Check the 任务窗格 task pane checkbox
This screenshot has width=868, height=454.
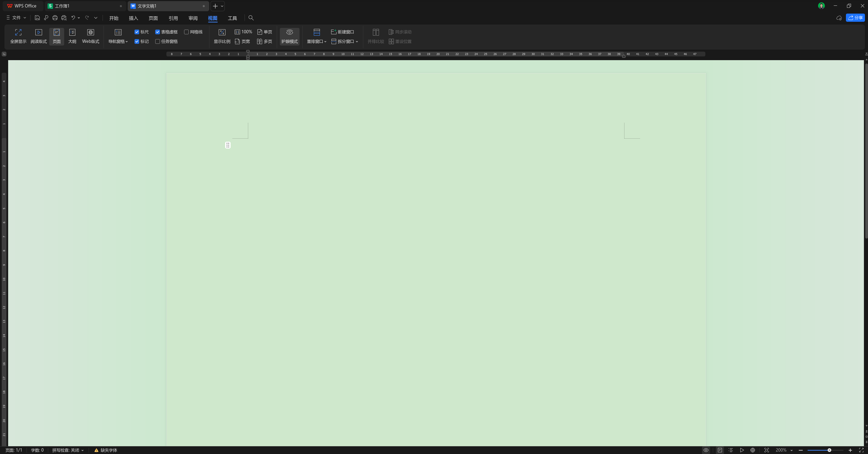pos(158,41)
